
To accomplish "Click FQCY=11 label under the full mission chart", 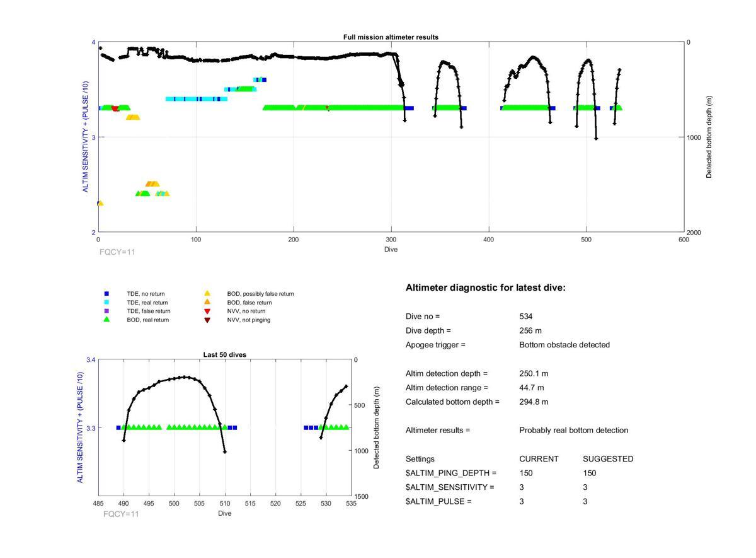I will coord(117,252).
